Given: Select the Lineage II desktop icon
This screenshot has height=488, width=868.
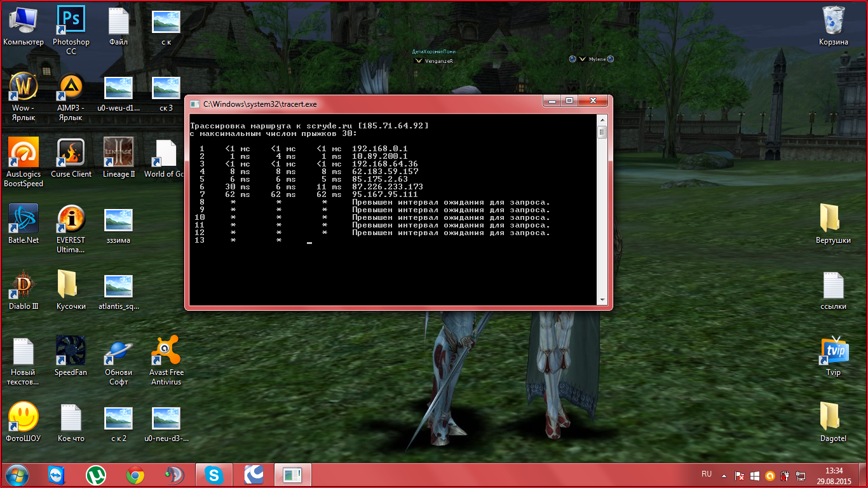Looking at the screenshot, I should pyautogui.click(x=119, y=154).
